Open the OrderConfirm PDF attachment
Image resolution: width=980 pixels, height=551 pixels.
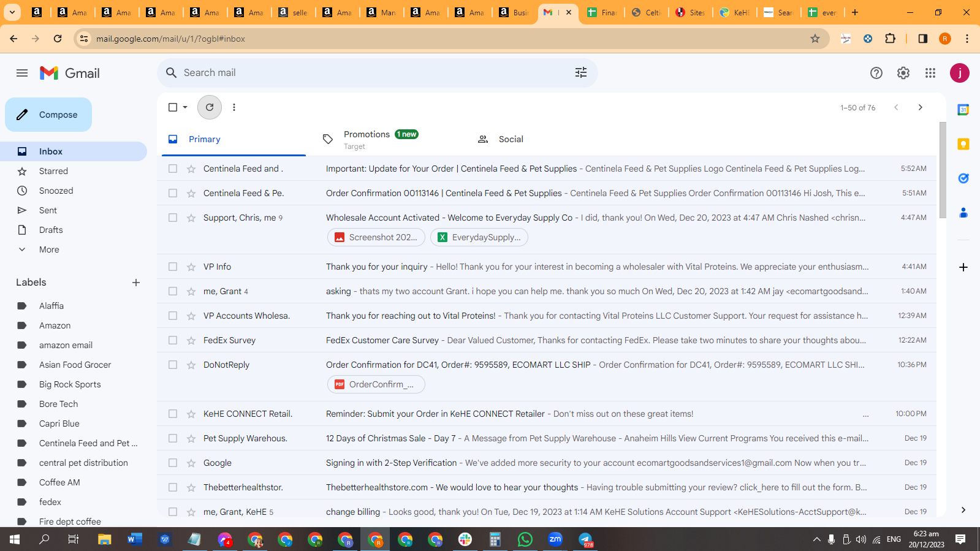[x=376, y=384]
